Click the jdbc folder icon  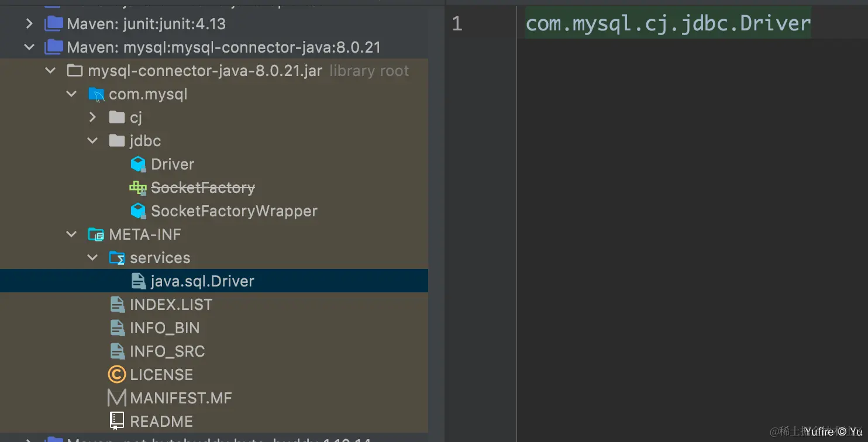[117, 141]
